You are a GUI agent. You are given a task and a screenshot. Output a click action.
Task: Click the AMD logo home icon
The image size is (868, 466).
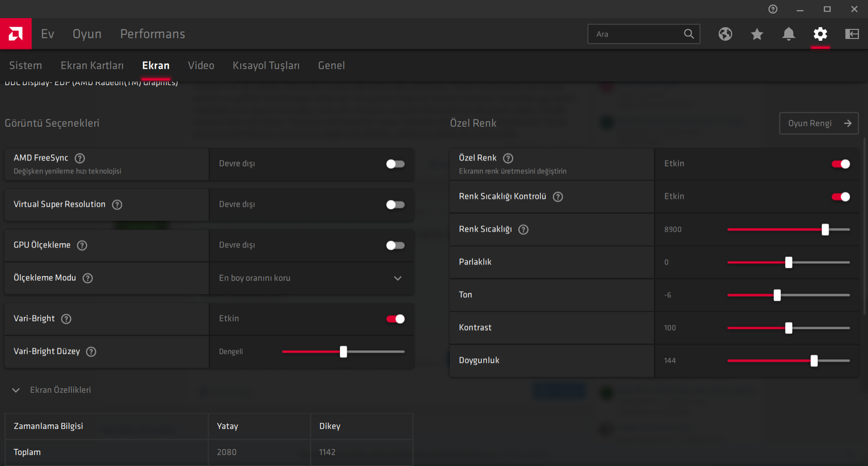(x=16, y=33)
